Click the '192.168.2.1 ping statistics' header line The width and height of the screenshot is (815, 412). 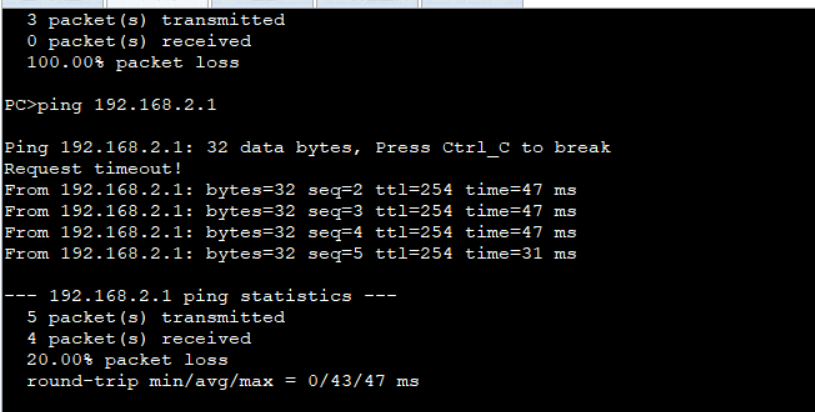(200, 296)
